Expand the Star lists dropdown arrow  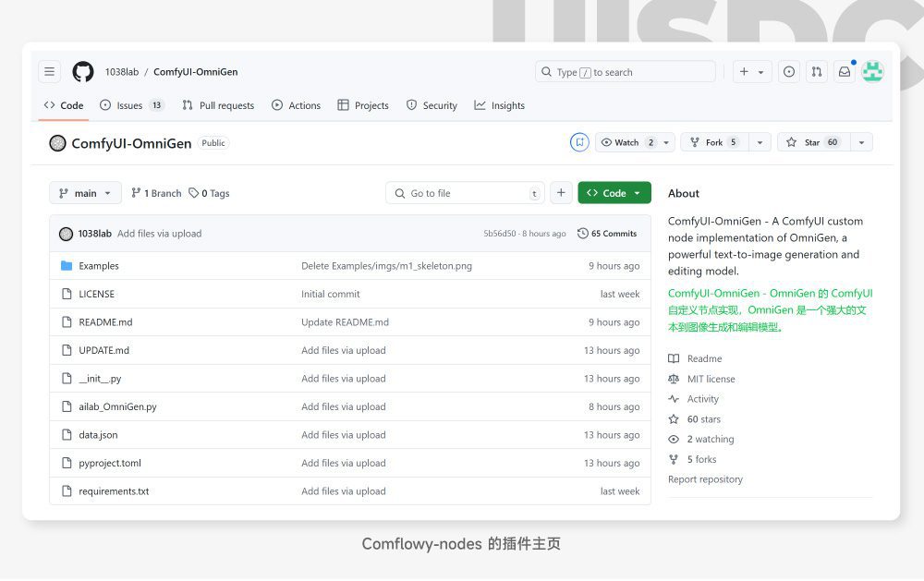tap(861, 142)
